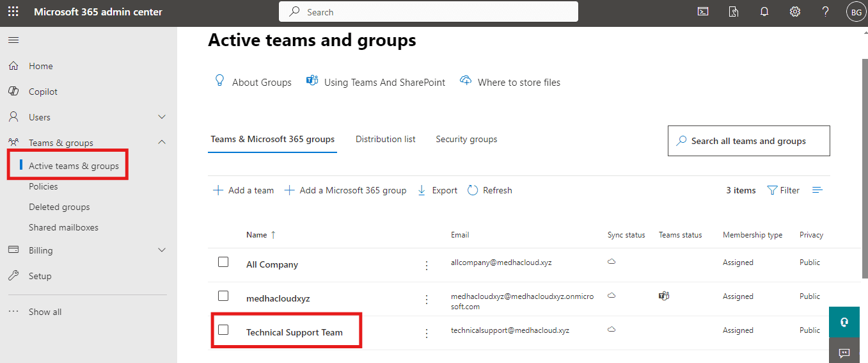Collapse the Teams & groups section
This screenshot has height=363, width=868.
(162, 143)
